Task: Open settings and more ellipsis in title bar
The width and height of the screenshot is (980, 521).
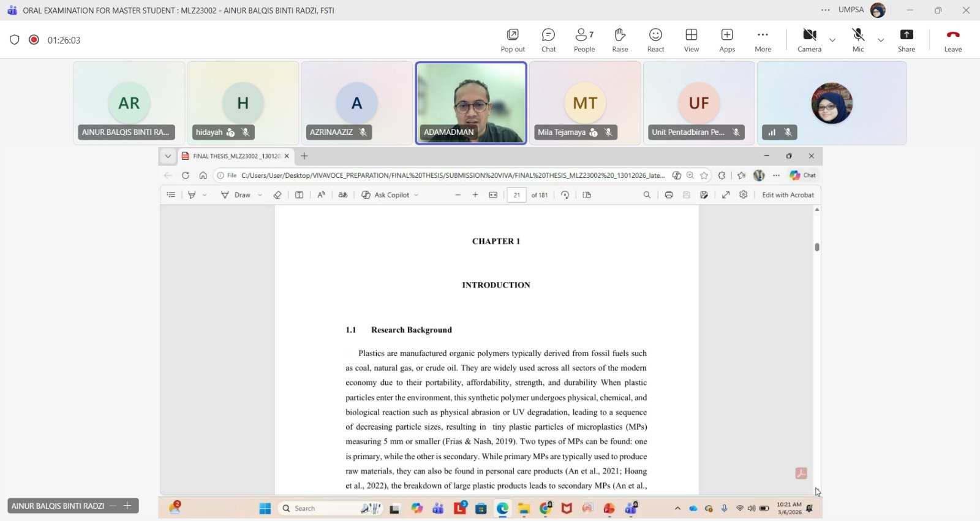Action: tap(826, 10)
